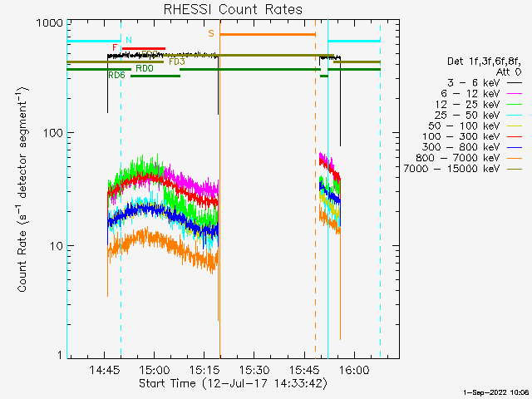Click the 'RHESSI Count Rates' plot title
Image resolution: width=532 pixels, height=399 pixels.
(233, 9)
